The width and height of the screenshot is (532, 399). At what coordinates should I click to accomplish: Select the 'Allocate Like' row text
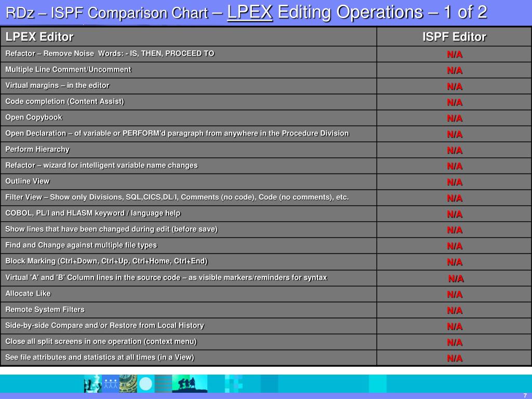point(28,294)
